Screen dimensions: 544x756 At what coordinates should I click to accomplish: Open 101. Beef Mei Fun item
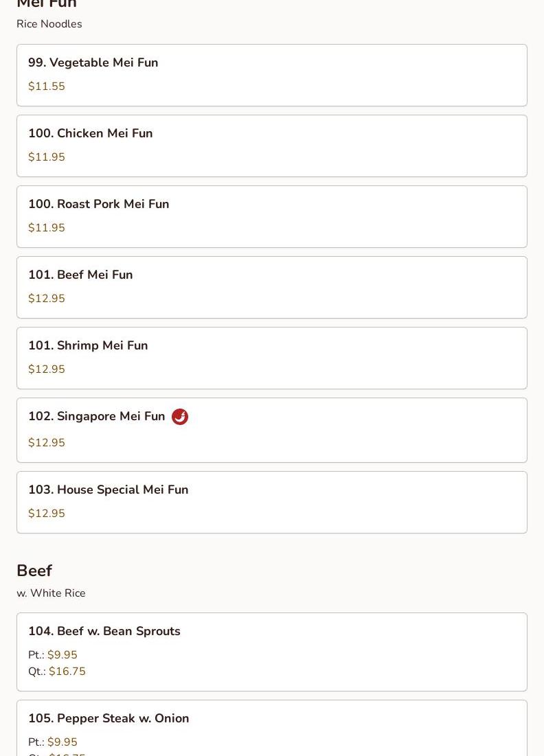80,275
